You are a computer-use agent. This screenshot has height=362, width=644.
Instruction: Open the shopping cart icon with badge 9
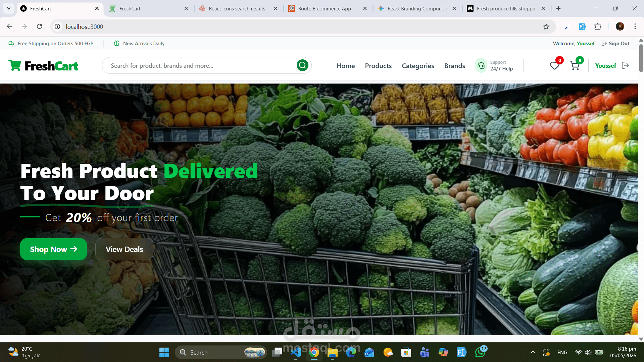click(575, 66)
